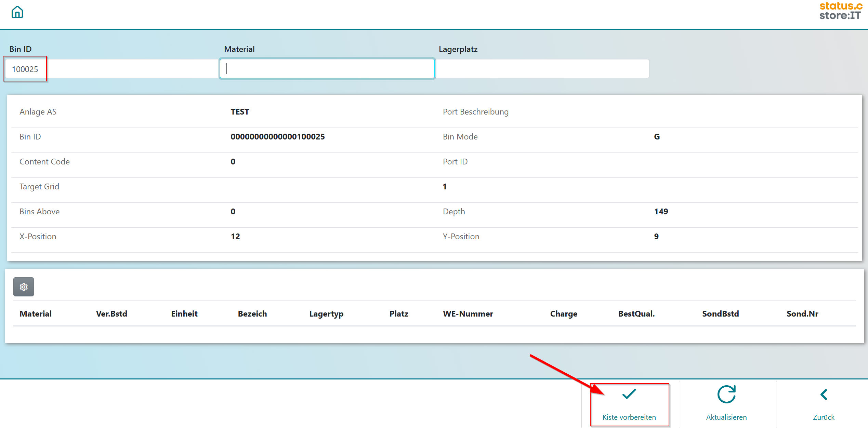Click into the Material input field
The height and width of the screenshot is (428, 868).
tap(327, 69)
